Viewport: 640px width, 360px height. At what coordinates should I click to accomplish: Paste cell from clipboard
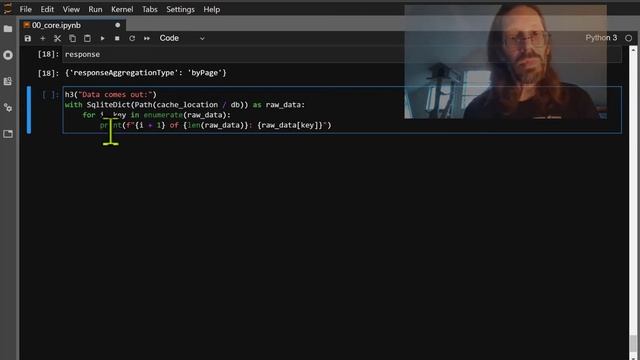[x=87, y=38]
